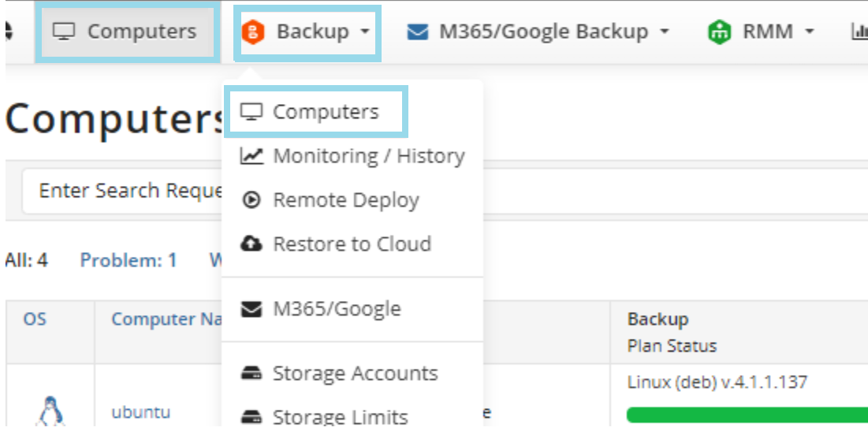The height and width of the screenshot is (431, 868).
Task: Click the envelope icon beside M365/Google Backup
Action: click(417, 32)
